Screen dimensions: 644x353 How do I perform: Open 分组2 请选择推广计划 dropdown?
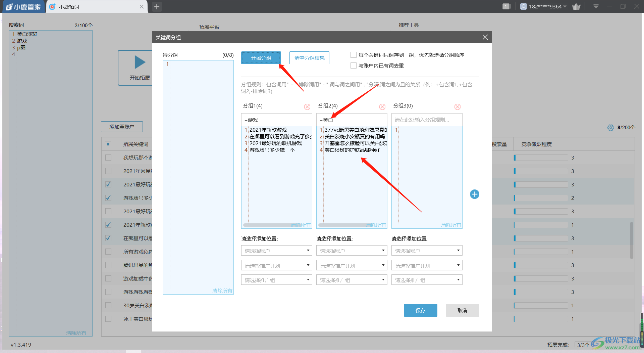tap(352, 265)
